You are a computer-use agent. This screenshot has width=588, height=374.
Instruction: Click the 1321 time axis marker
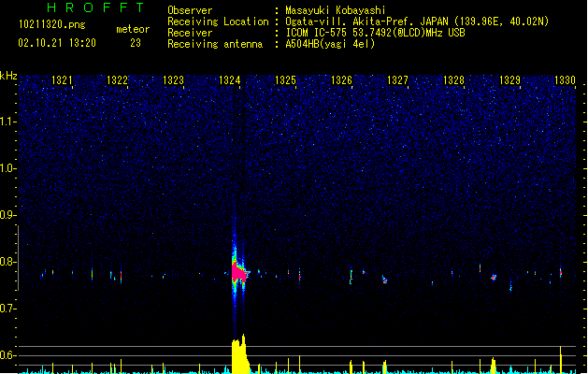pyautogui.click(x=62, y=80)
